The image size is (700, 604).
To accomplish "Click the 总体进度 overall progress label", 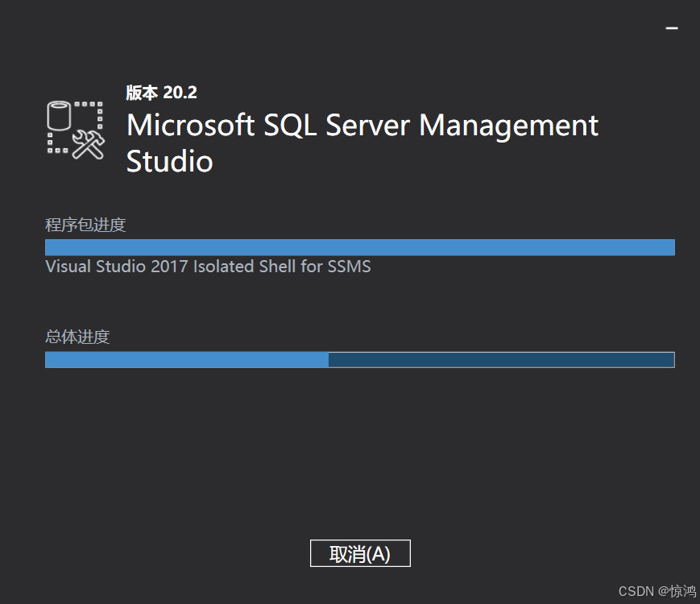I will (x=76, y=337).
